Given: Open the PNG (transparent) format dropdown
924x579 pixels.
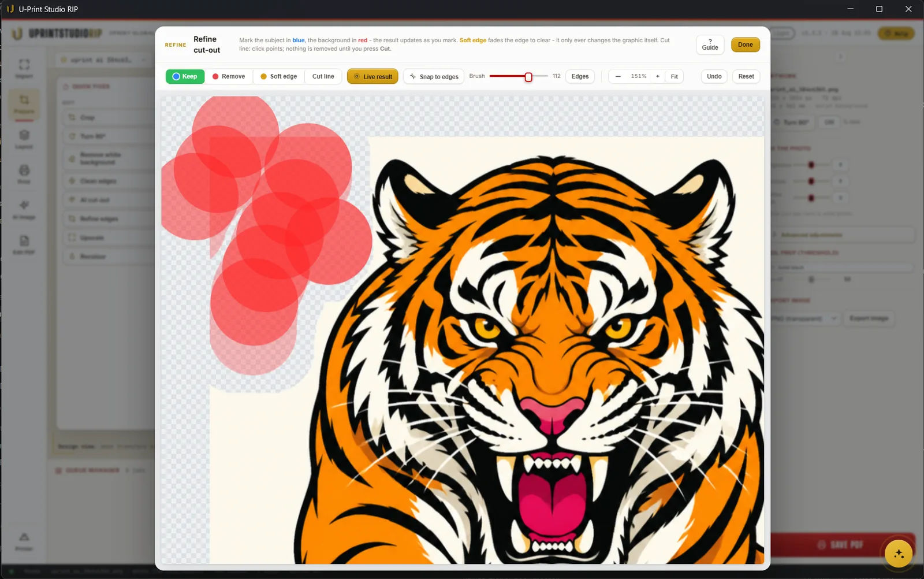Looking at the screenshot, I should (x=805, y=318).
